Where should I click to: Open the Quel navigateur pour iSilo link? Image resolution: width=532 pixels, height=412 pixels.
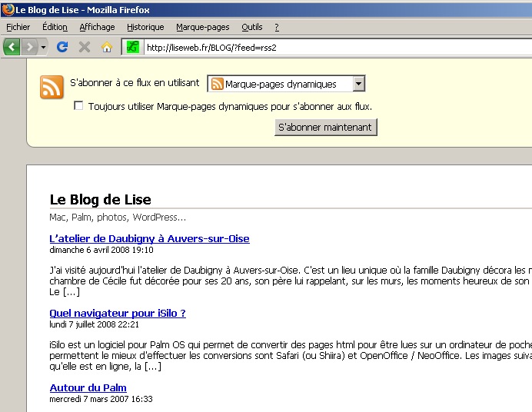[118, 313]
